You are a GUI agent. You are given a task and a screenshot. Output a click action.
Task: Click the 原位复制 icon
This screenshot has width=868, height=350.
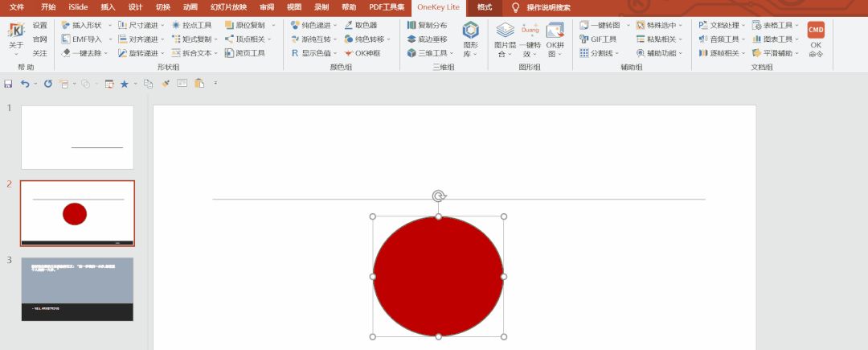click(x=229, y=26)
